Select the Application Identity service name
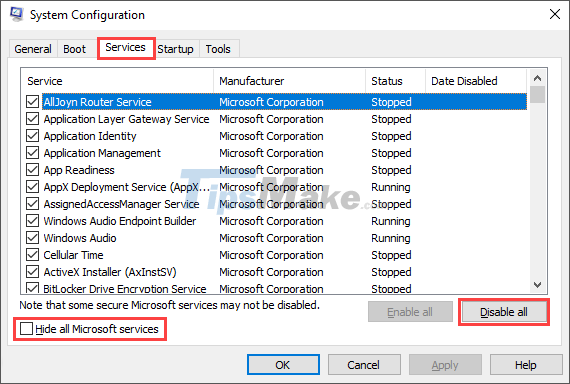This screenshot has width=570, height=384. 90,136
